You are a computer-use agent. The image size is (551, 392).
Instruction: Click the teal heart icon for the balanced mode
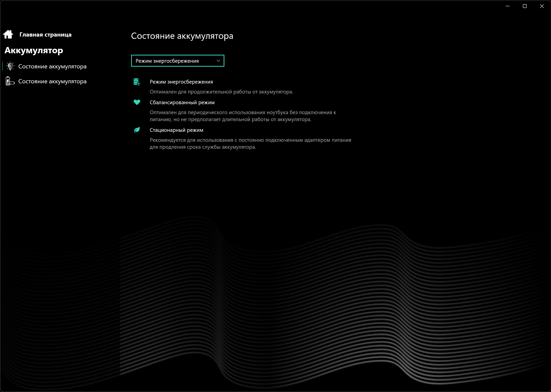pyautogui.click(x=137, y=102)
